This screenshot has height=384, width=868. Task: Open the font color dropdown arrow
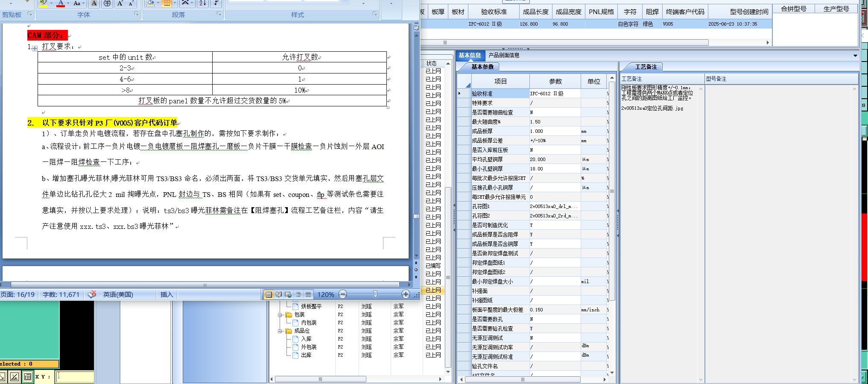click(x=68, y=3)
